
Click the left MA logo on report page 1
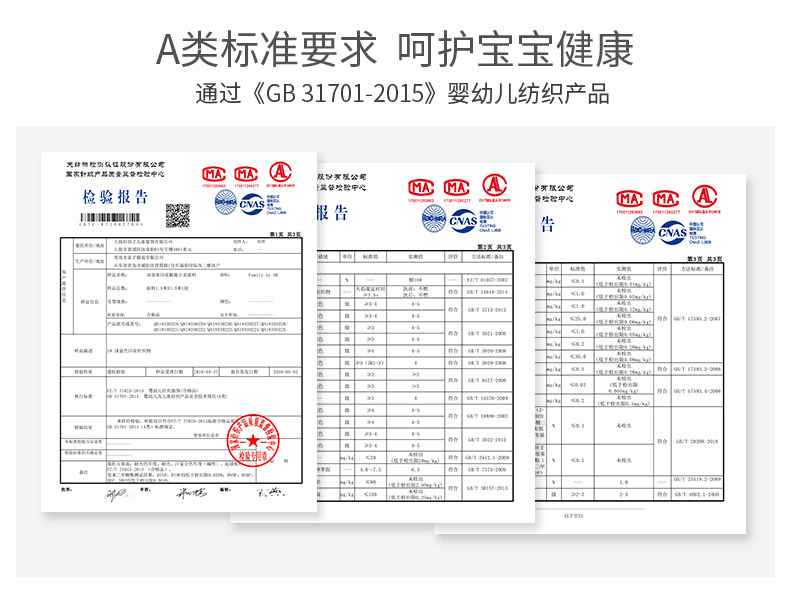point(214,174)
